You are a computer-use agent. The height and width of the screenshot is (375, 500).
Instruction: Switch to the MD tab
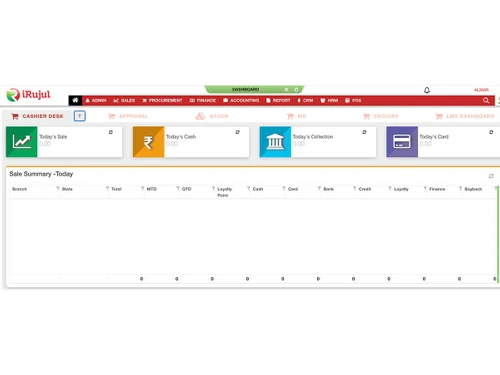tap(297, 116)
